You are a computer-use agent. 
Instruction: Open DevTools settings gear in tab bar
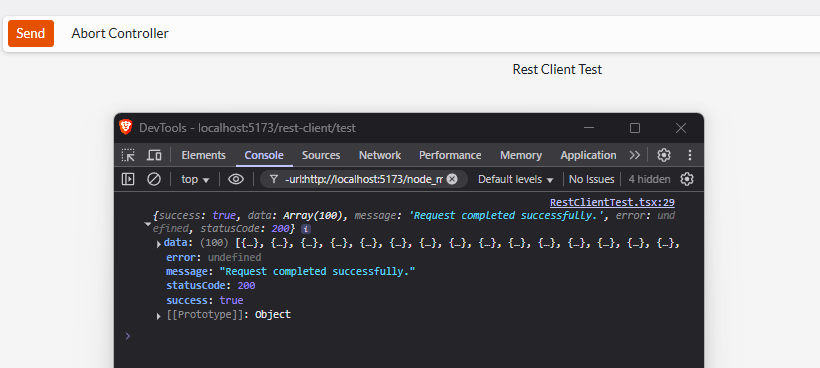tap(664, 155)
